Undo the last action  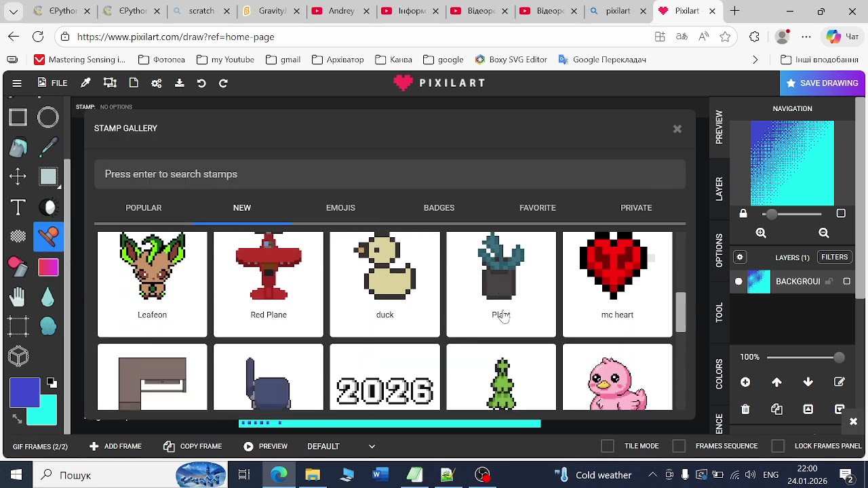click(x=201, y=83)
